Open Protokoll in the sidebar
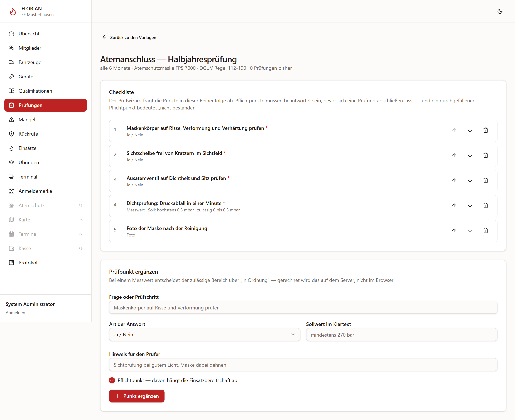 coord(45,263)
